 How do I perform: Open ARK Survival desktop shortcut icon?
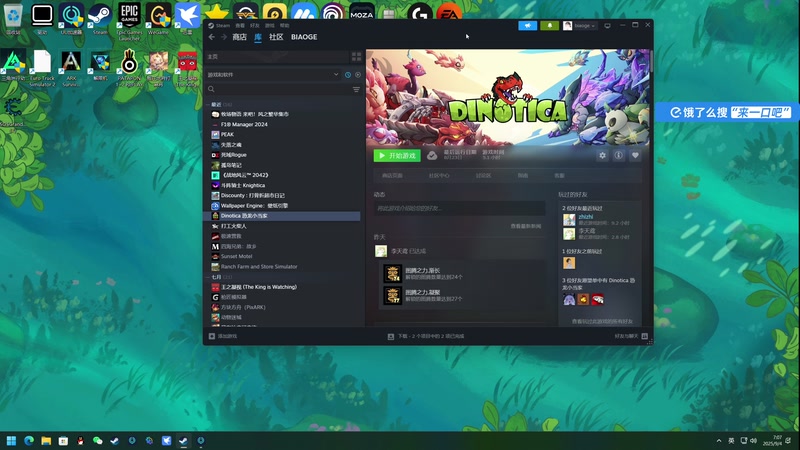[x=71, y=68]
